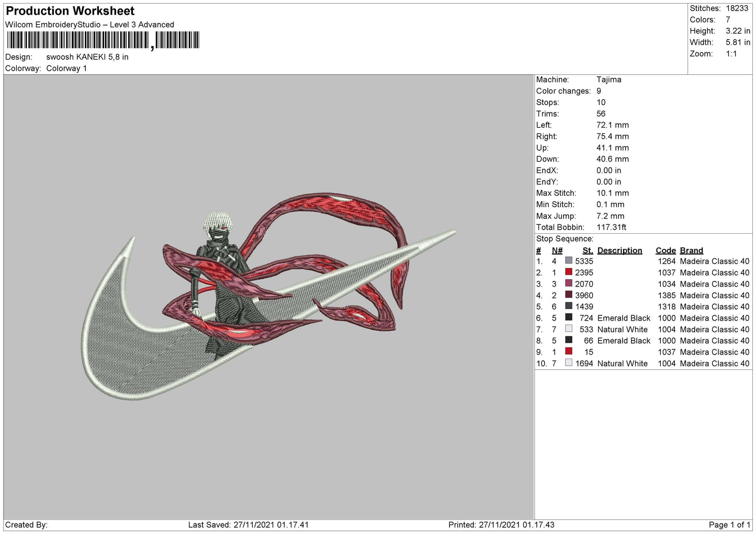Screen dimensions: 756x534
Task: Click the gray swatch for stop 1
Action: pyautogui.click(x=569, y=260)
